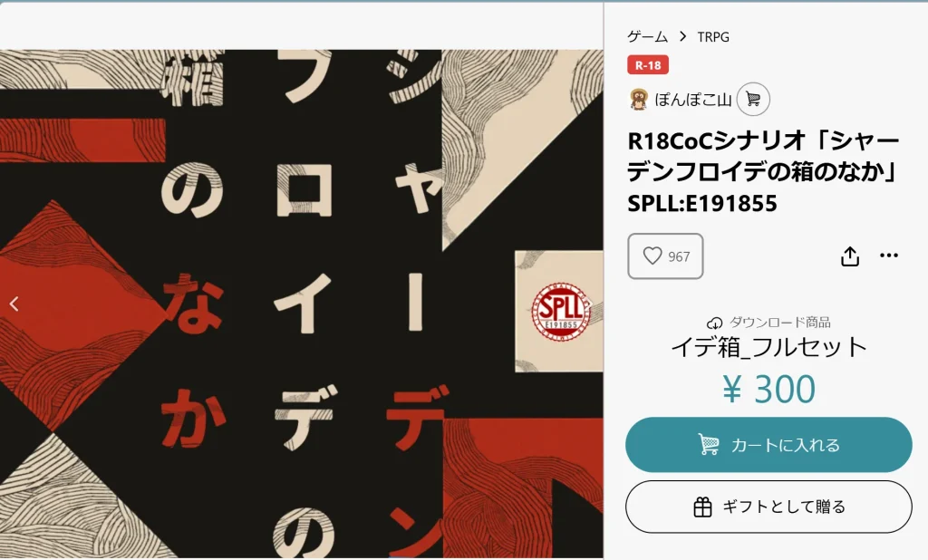Screen dimensions: 928x560
Task: Like the product with the heart button
Action: [665, 256]
